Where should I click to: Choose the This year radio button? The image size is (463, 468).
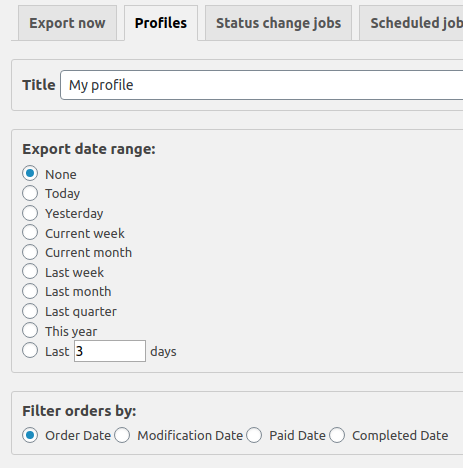[x=30, y=331]
